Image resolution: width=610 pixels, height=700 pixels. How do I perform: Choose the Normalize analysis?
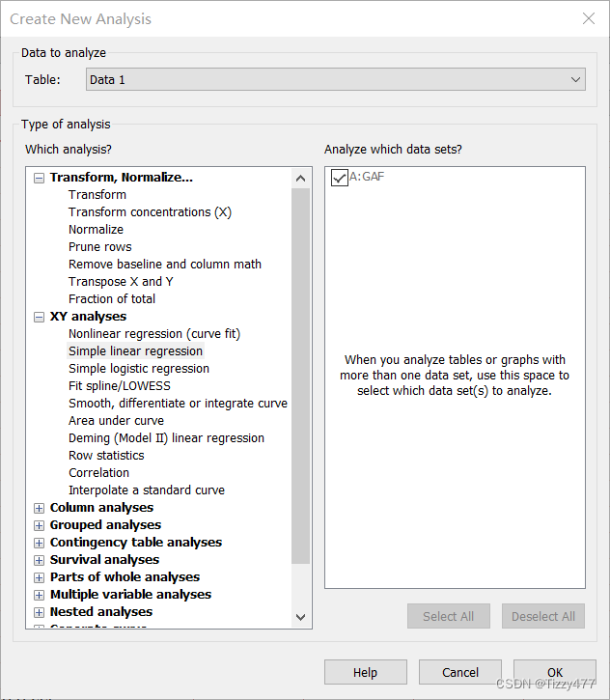tap(96, 230)
